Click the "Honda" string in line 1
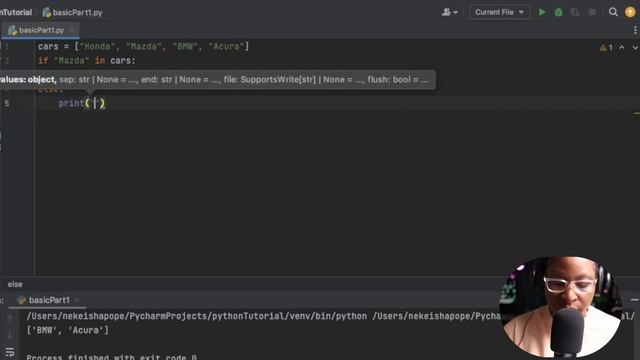Viewport: 640px width, 360px height. (97, 47)
